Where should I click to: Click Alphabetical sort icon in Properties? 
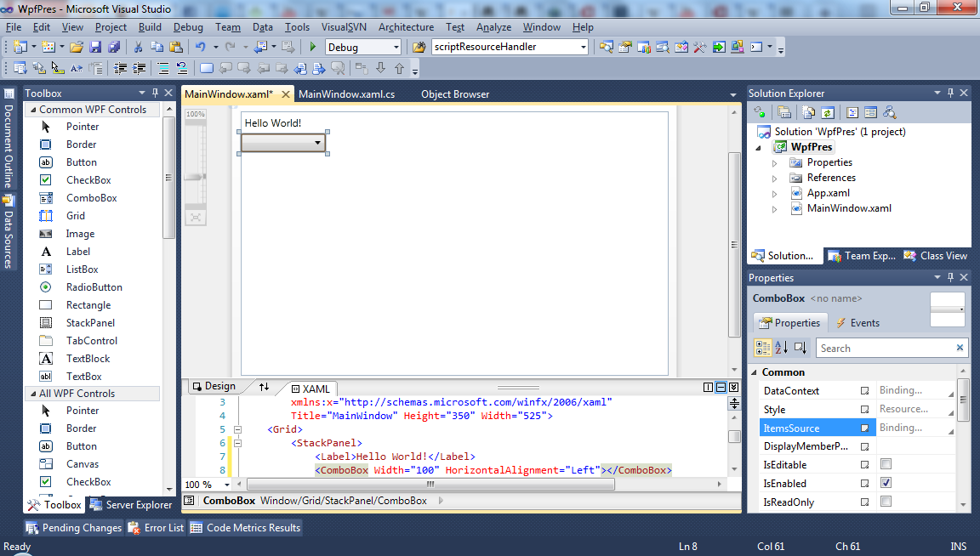click(x=781, y=348)
